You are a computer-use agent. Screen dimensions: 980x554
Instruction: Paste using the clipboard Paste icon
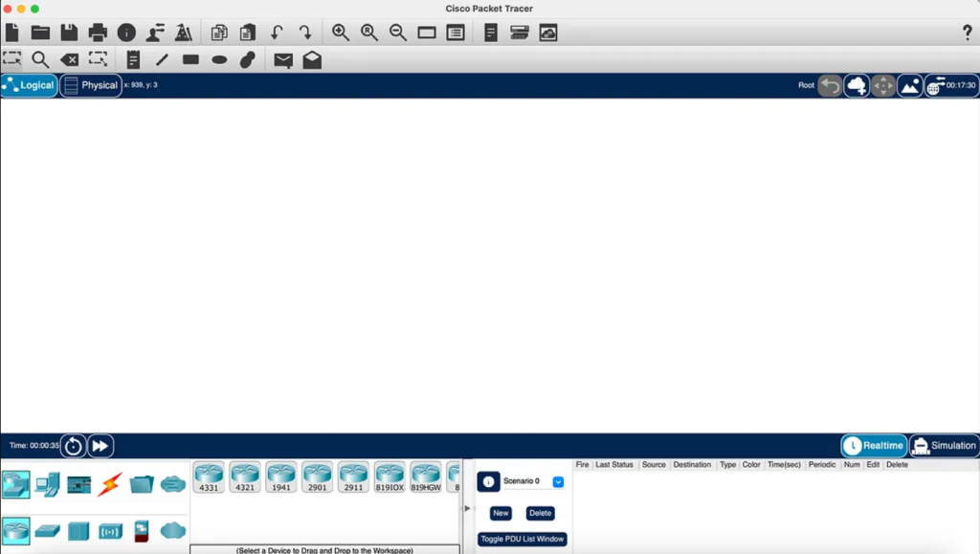click(248, 33)
